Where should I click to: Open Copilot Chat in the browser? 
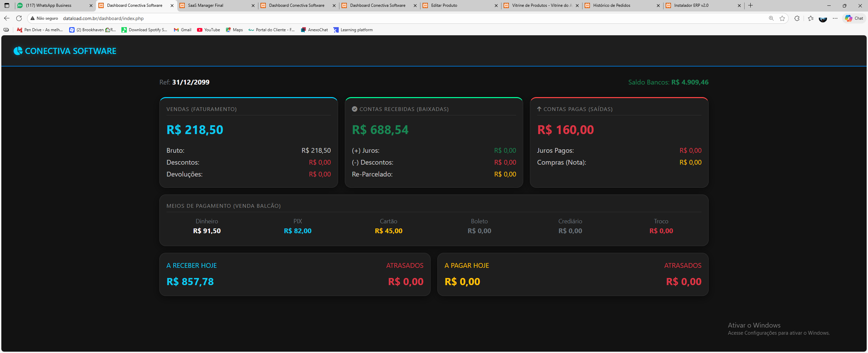[x=853, y=18]
